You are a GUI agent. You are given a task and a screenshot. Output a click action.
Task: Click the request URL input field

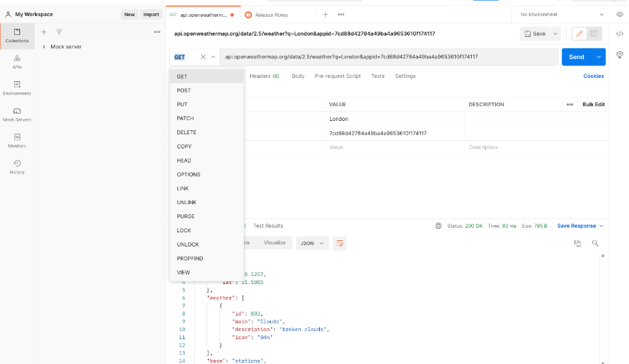pyautogui.click(x=388, y=57)
